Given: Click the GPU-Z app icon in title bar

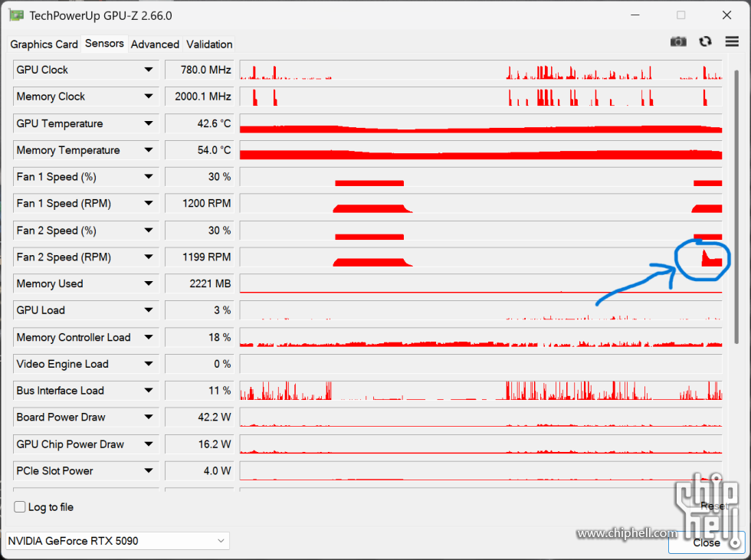Looking at the screenshot, I should click(16, 15).
